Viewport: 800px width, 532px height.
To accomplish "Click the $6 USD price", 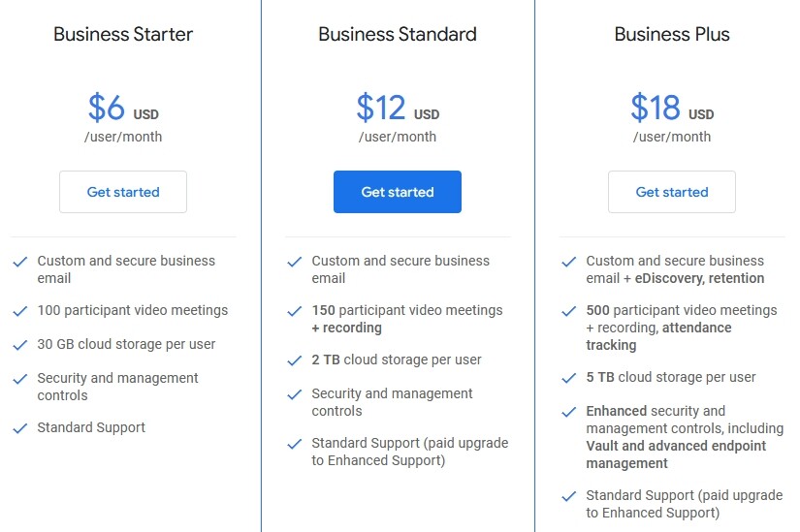I will tap(123, 107).
